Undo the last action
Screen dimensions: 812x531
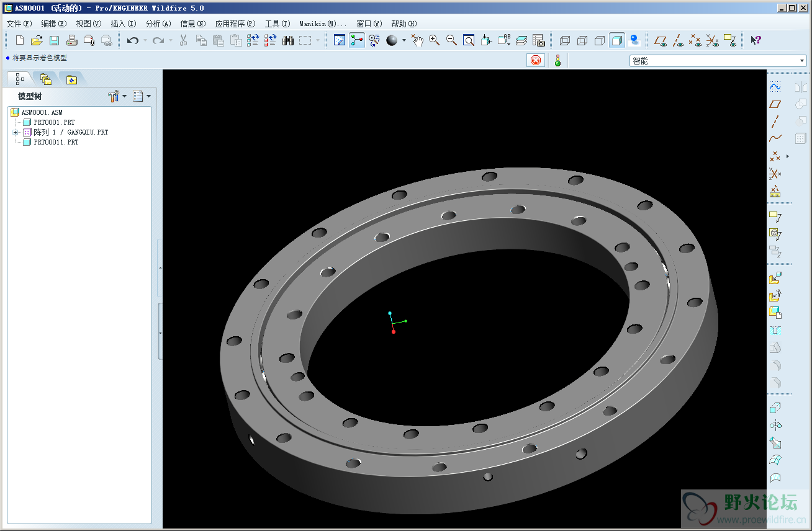coord(133,40)
